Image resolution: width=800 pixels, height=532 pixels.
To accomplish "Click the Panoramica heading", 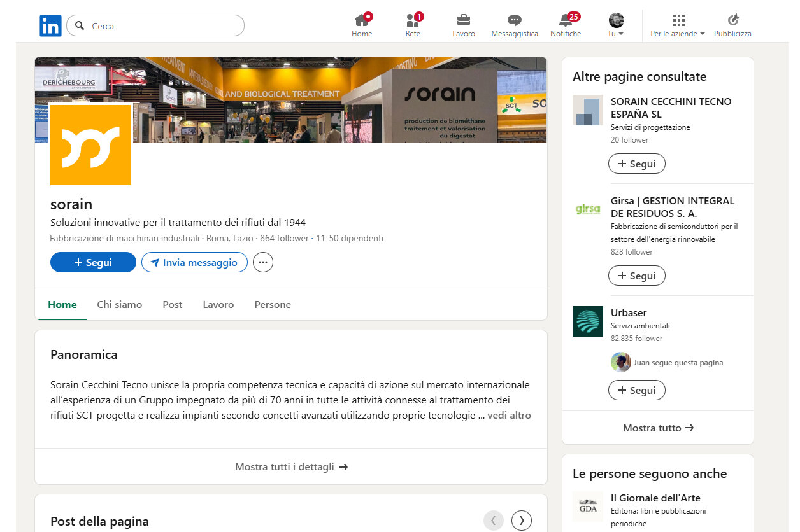I will coord(84,354).
